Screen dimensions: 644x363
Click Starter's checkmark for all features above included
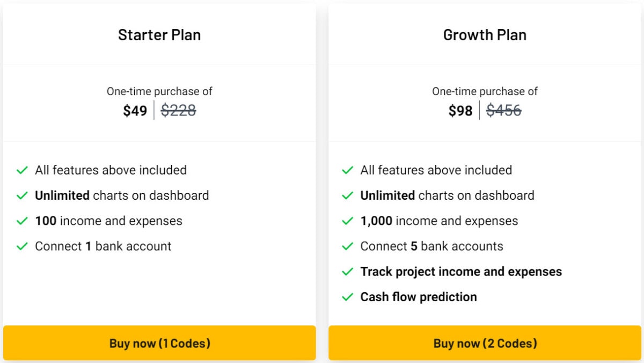(22, 170)
